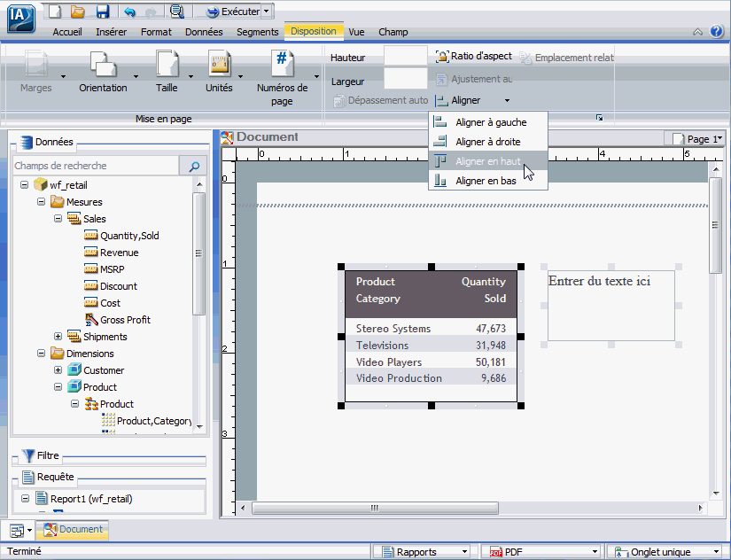Collapse the Sales node

coord(58,219)
